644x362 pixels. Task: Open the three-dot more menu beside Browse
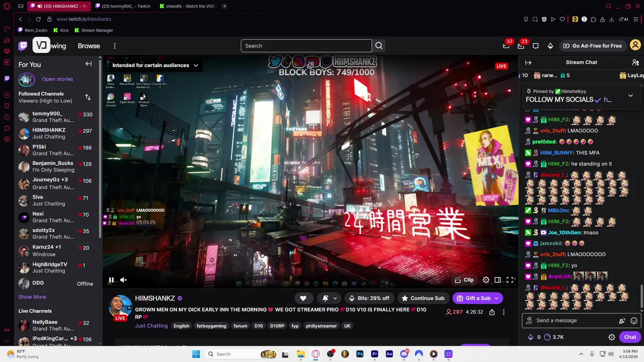click(x=114, y=46)
